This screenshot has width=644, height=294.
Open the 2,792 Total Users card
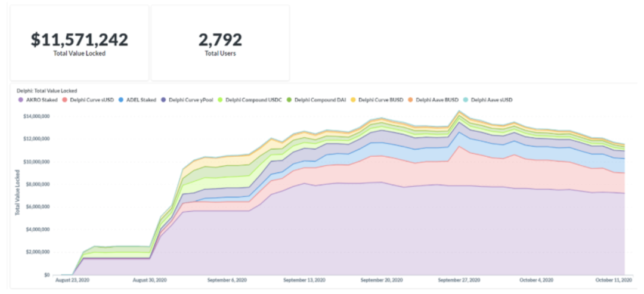coord(220,43)
